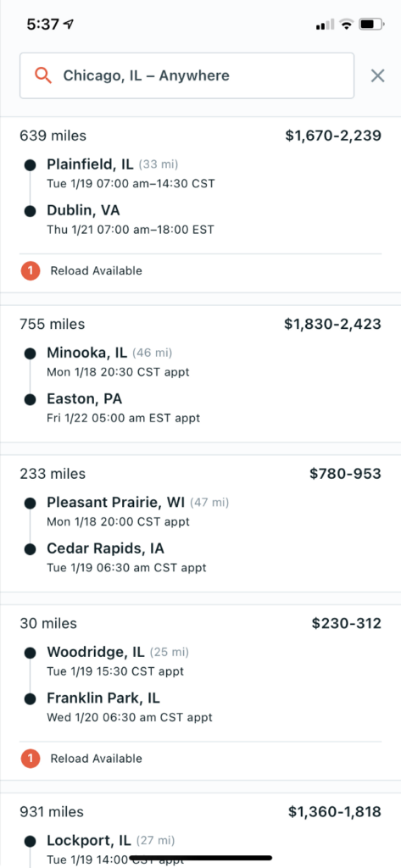
Task: Open the 30 miles Woodridge load
Action: tap(200, 693)
